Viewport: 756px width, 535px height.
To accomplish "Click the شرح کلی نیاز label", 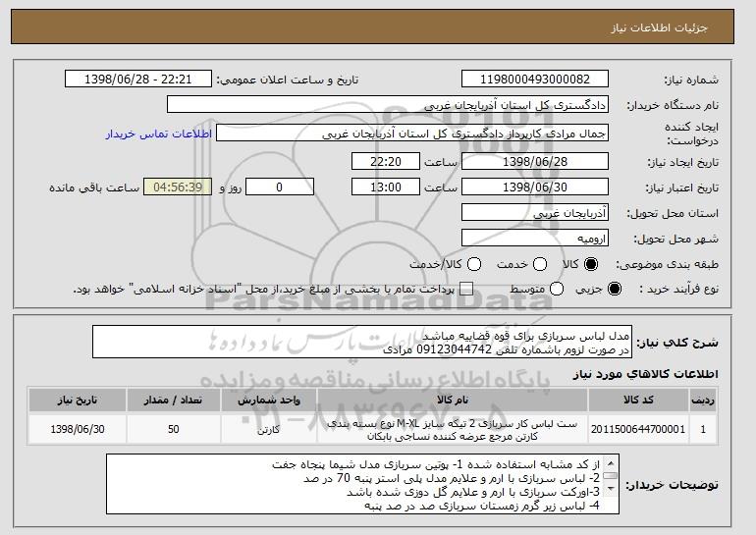I will click(x=677, y=343).
